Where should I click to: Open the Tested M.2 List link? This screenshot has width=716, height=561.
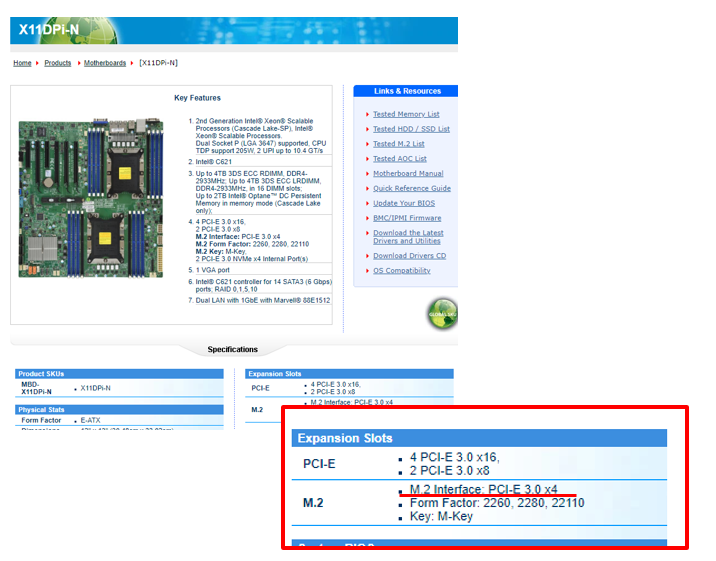point(398,144)
